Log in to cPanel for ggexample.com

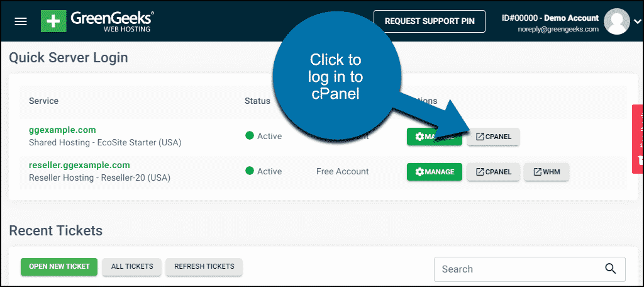(493, 137)
